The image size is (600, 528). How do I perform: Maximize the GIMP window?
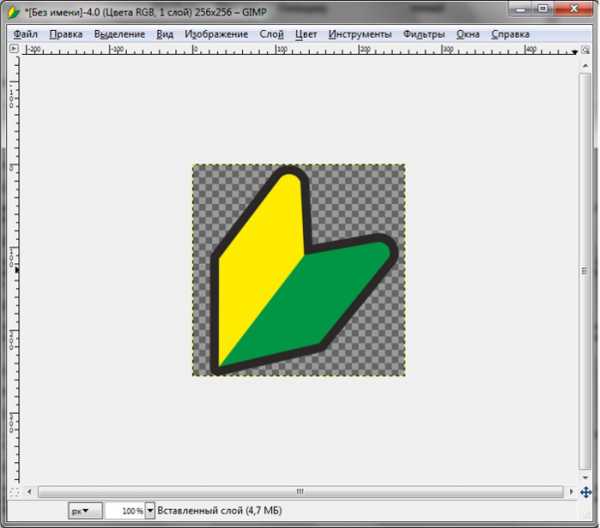pos(543,9)
